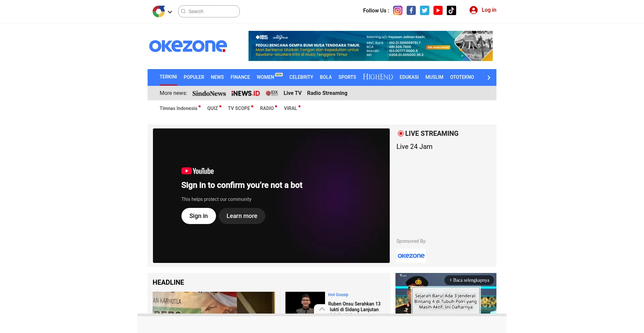Open the YouTube social icon
Image resolution: width=644 pixels, height=333 pixels.
(x=438, y=10)
